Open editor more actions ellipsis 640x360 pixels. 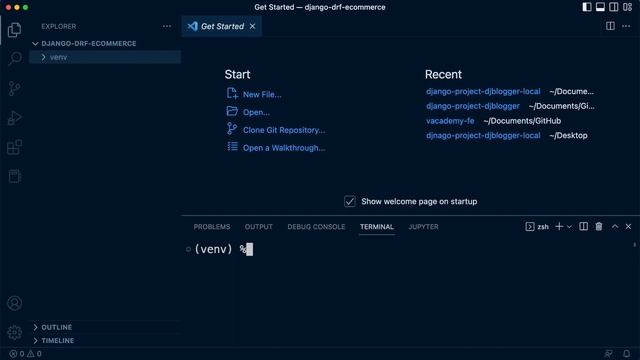(626, 26)
